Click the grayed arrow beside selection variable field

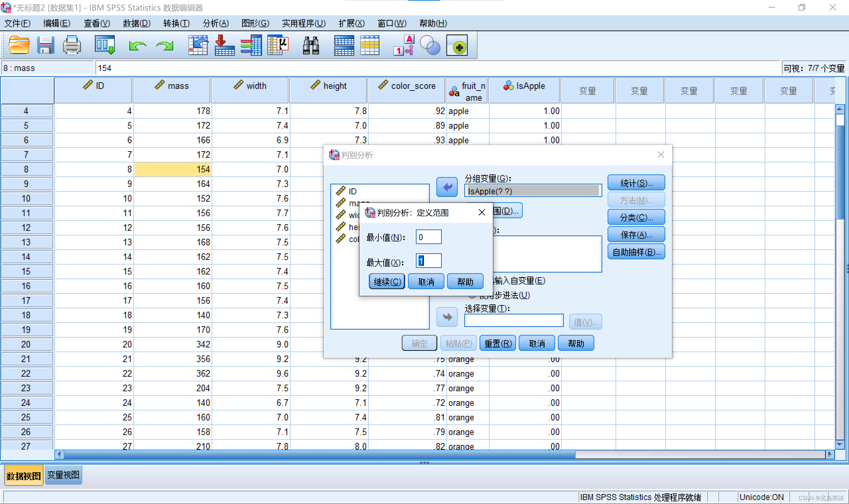(x=447, y=317)
